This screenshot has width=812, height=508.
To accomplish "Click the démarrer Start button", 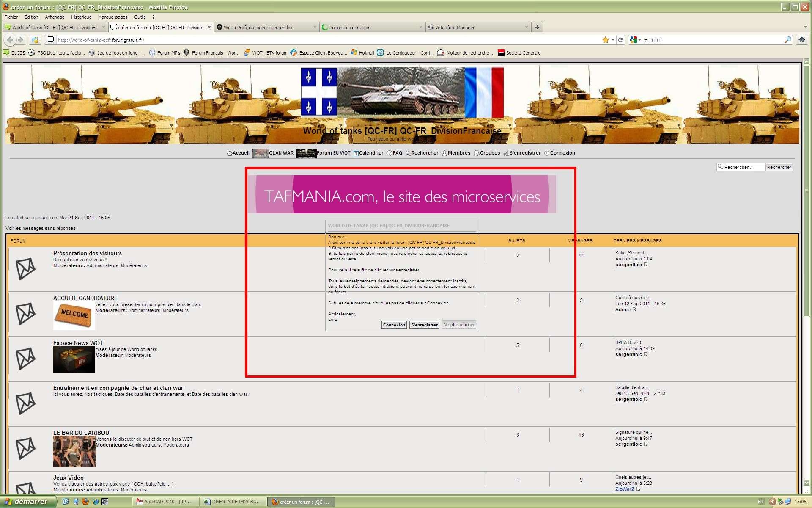I will [27, 502].
